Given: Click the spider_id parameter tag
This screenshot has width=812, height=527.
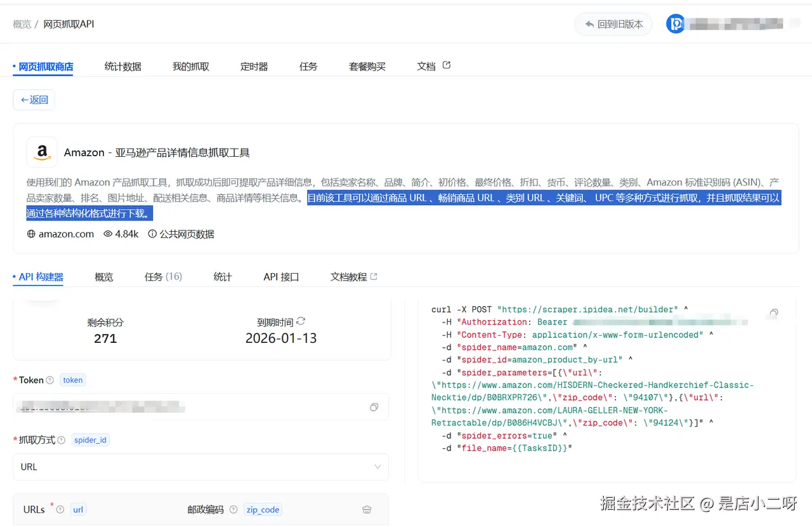Looking at the screenshot, I should point(90,440).
